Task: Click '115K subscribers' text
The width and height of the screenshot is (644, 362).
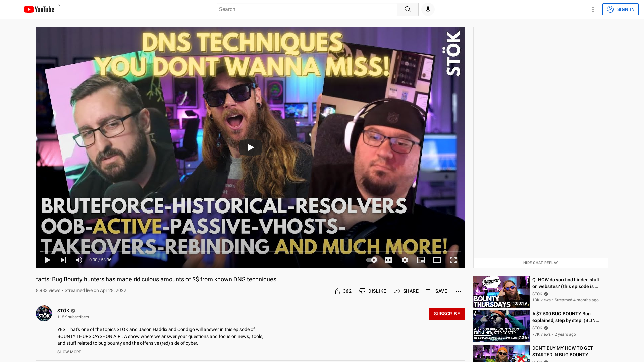Action: click(x=73, y=317)
